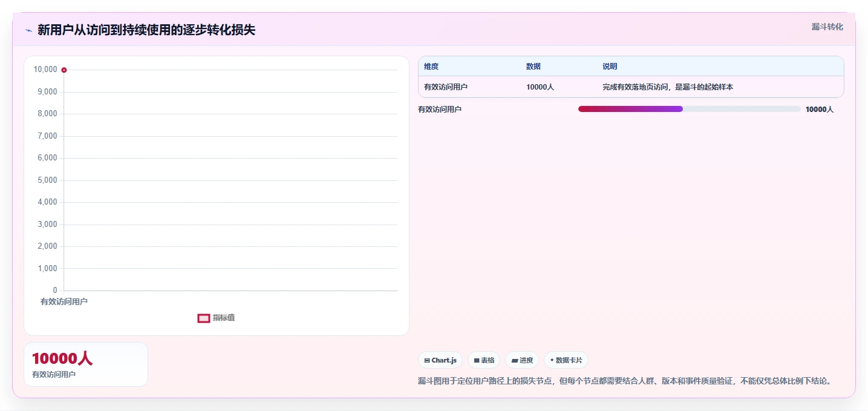Select the Chart.js chip

[x=440, y=360]
